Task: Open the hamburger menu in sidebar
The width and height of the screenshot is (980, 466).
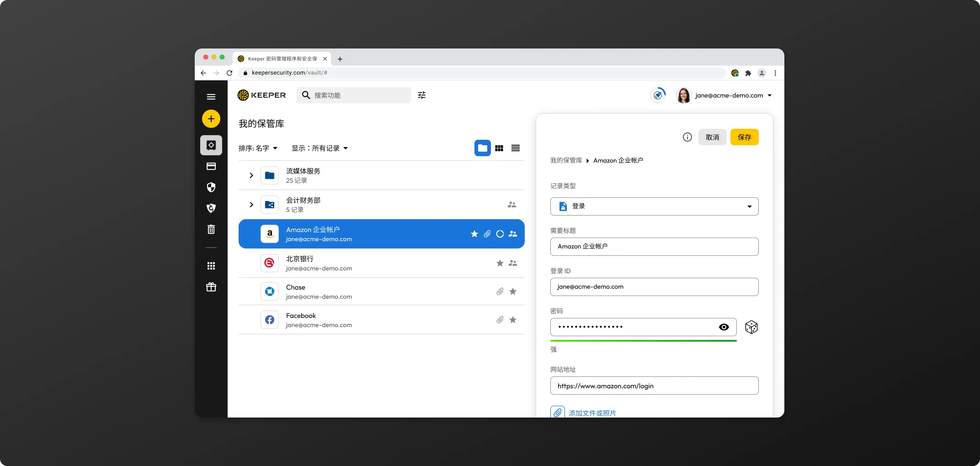Action: [211, 97]
